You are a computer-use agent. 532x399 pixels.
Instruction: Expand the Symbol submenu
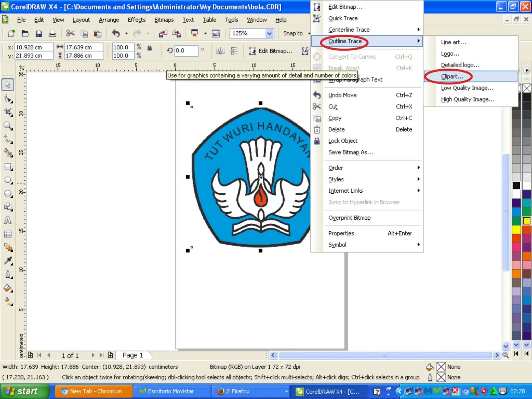click(x=367, y=245)
